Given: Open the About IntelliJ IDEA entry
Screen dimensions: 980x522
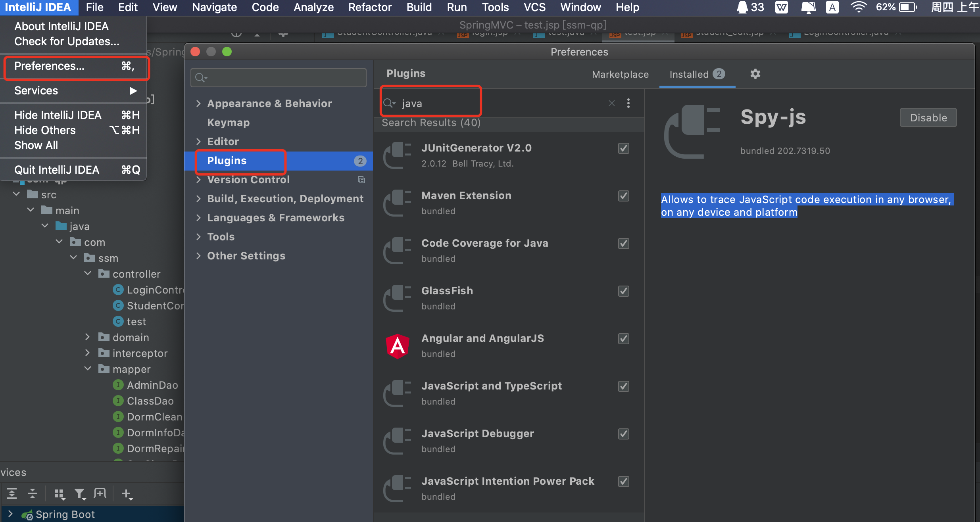Looking at the screenshot, I should (74, 26).
